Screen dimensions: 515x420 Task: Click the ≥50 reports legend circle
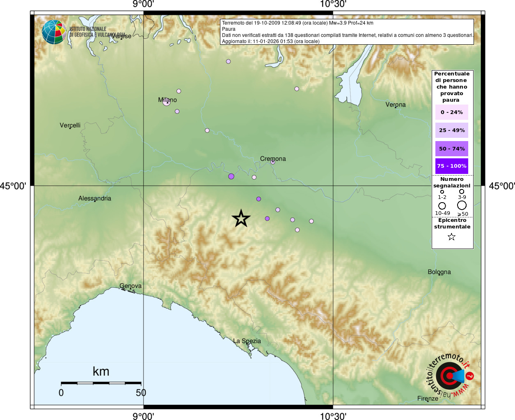(462, 205)
